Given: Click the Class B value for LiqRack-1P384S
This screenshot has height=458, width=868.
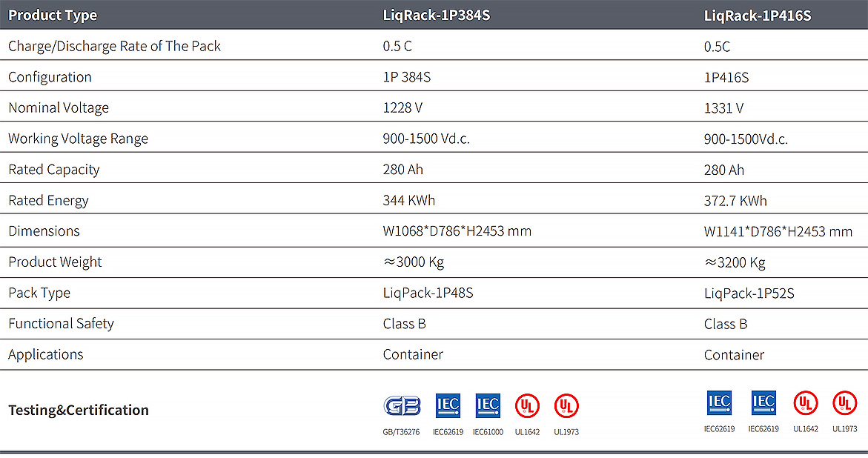Looking at the screenshot, I should [404, 324].
